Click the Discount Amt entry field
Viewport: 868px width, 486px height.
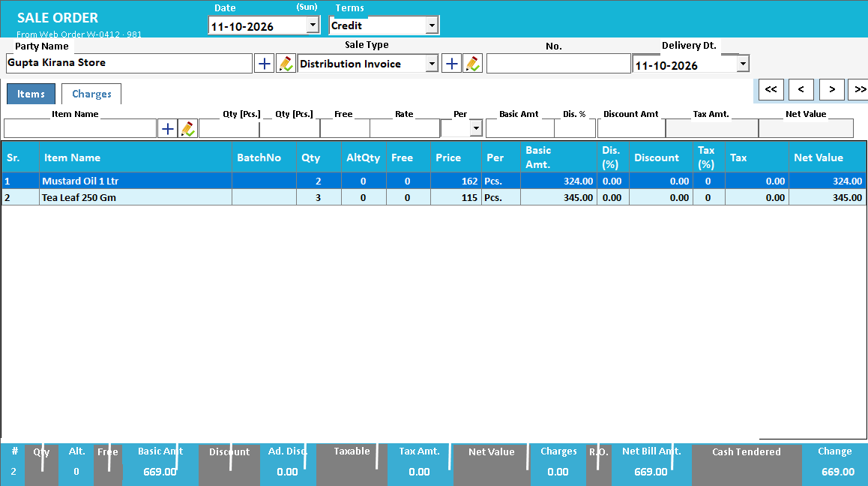click(x=632, y=129)
